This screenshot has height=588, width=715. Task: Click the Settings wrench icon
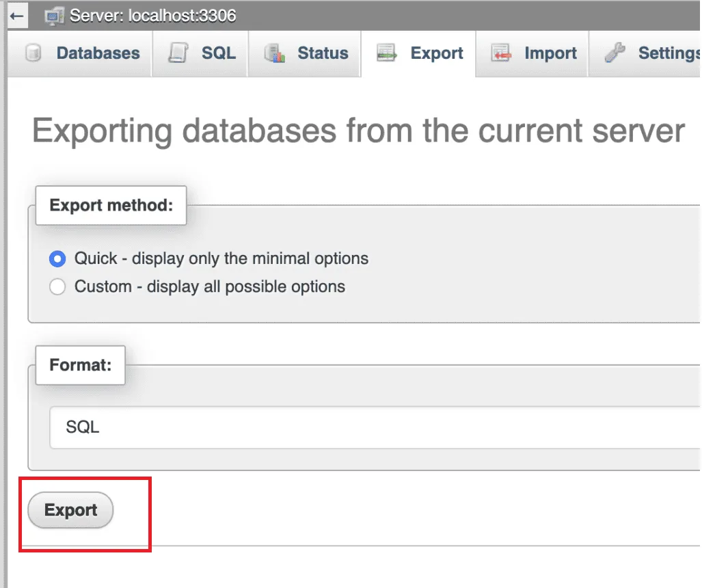615,53
